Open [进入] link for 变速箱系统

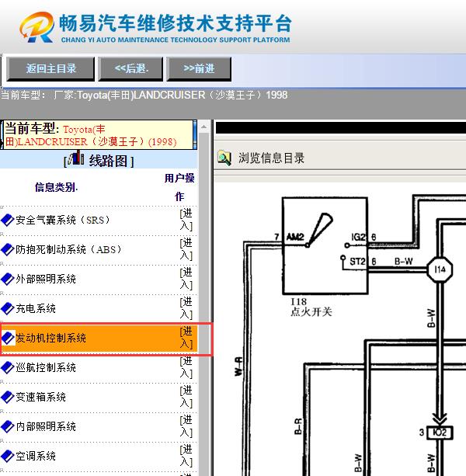(186, 397)
